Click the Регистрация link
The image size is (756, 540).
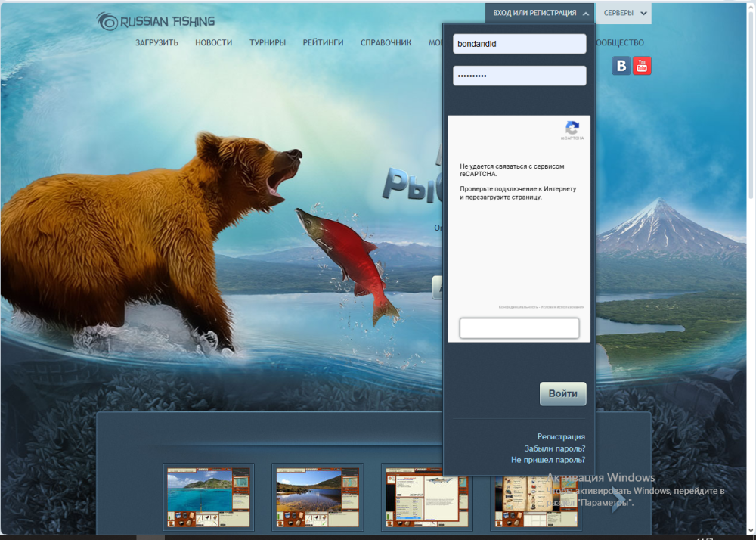click(x=561, y=436)
